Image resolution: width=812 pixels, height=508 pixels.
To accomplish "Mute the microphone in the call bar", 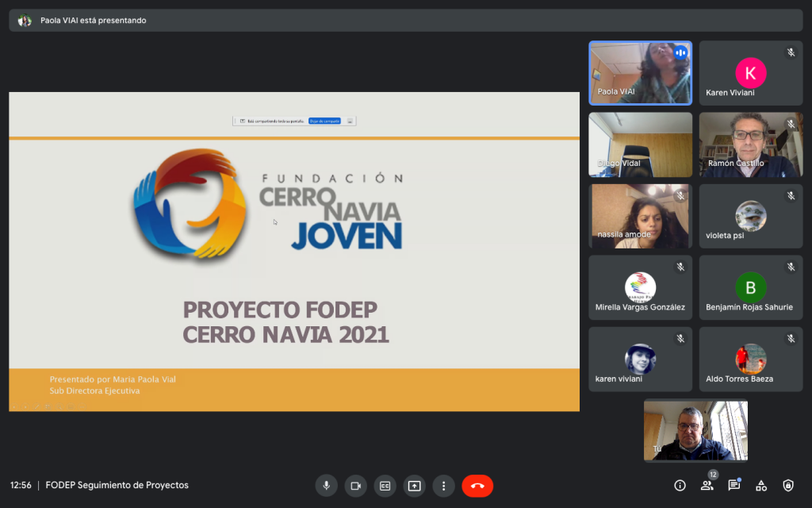I will 325,486.
